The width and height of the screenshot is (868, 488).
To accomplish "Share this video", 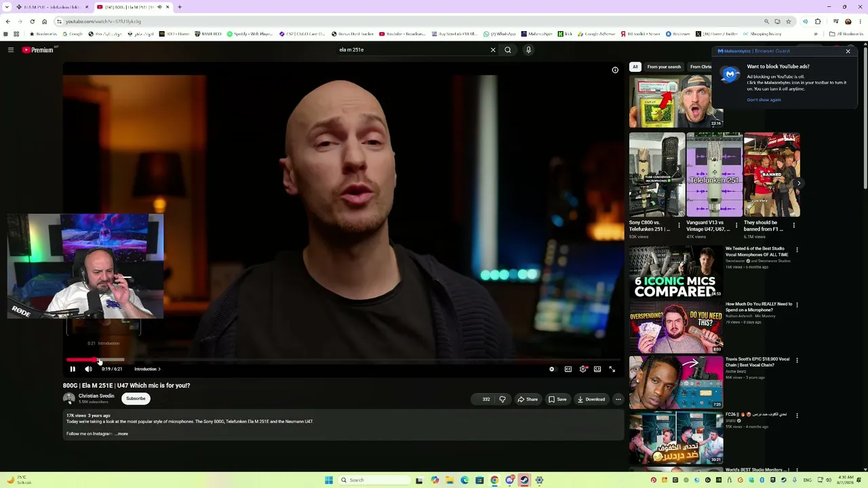I will coord(528,399).
